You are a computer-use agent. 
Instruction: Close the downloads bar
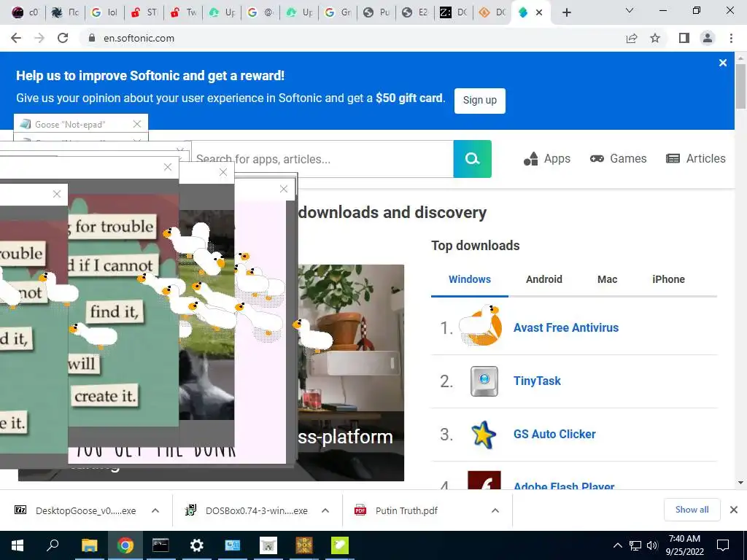point(734,510)
